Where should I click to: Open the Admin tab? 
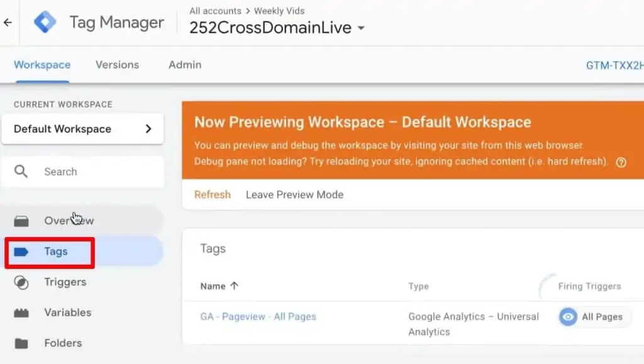point(184,65)
